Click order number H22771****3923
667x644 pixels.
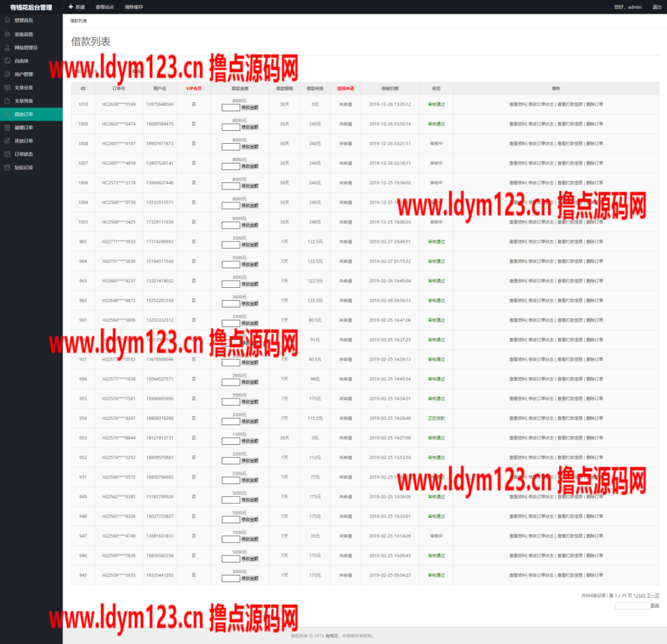[x=119, y=242]
